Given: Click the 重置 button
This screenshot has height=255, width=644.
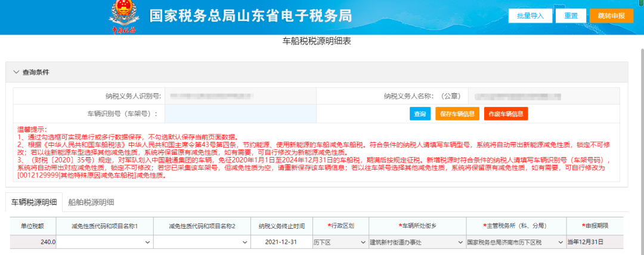Looking at the screenshot, I should coord(571,16).
